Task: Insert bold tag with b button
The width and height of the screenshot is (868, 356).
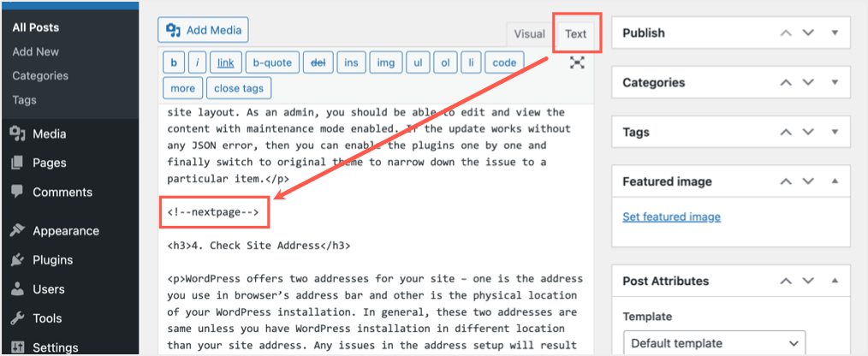Action: pyautogui.click(x=174, y=62)
